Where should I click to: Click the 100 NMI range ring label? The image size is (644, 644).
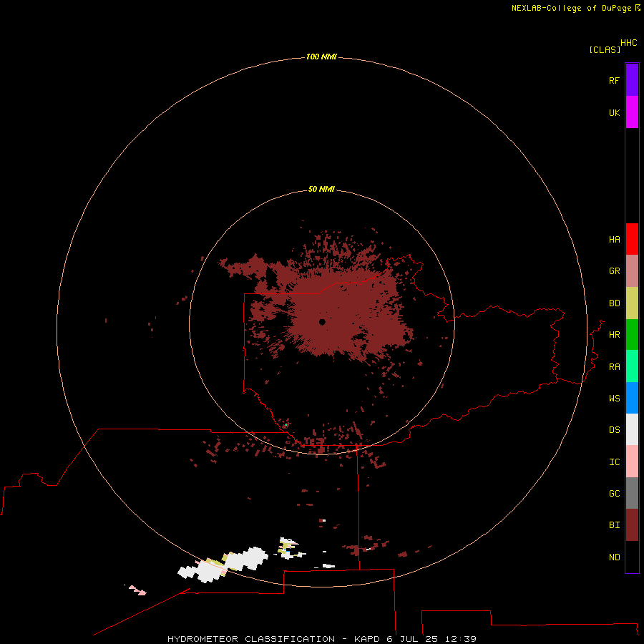[x=321, y=57]
